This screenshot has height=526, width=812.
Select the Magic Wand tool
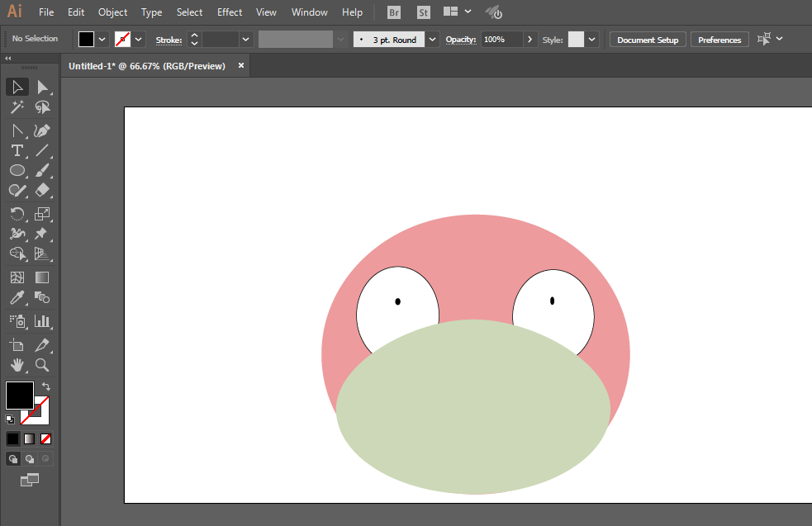click(x=17, y=107)
